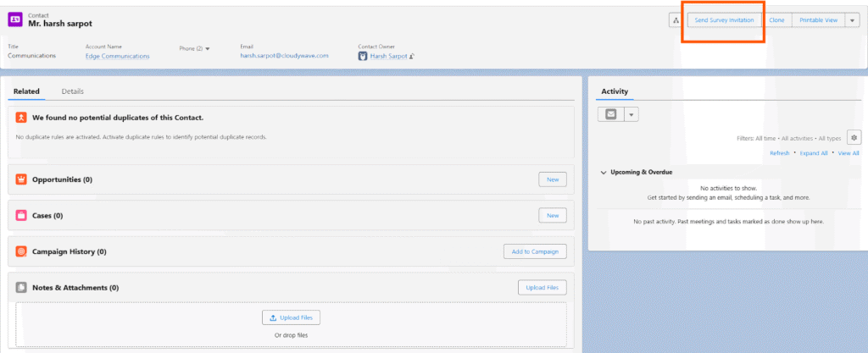Screen dimensions: 868x353
Task: Click the Campaign History target icon
Action: 21,251
